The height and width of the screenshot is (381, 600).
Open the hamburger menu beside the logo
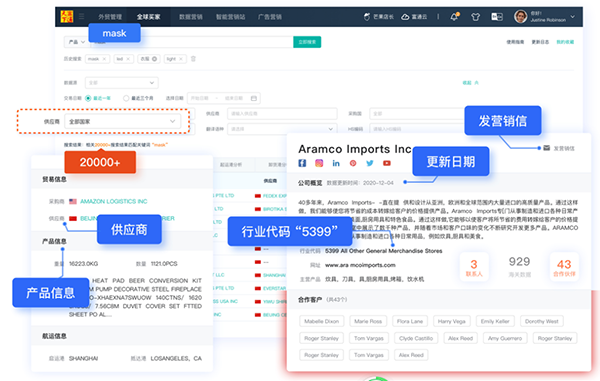pos(82,16)
